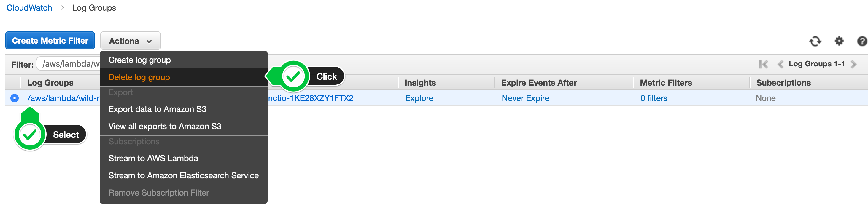868x208 pixels.
Task: Jump to first page of log groups
Action: 763,64
